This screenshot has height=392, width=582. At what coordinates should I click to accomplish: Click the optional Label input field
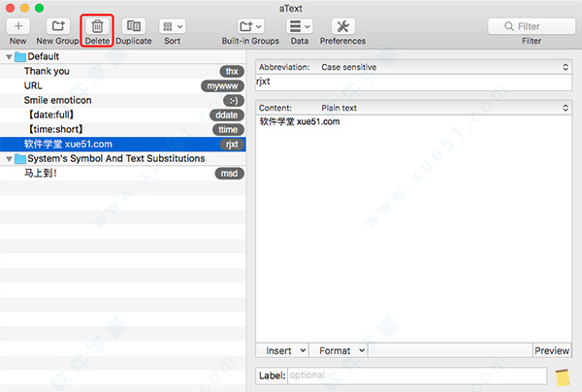tap(417, 376)
